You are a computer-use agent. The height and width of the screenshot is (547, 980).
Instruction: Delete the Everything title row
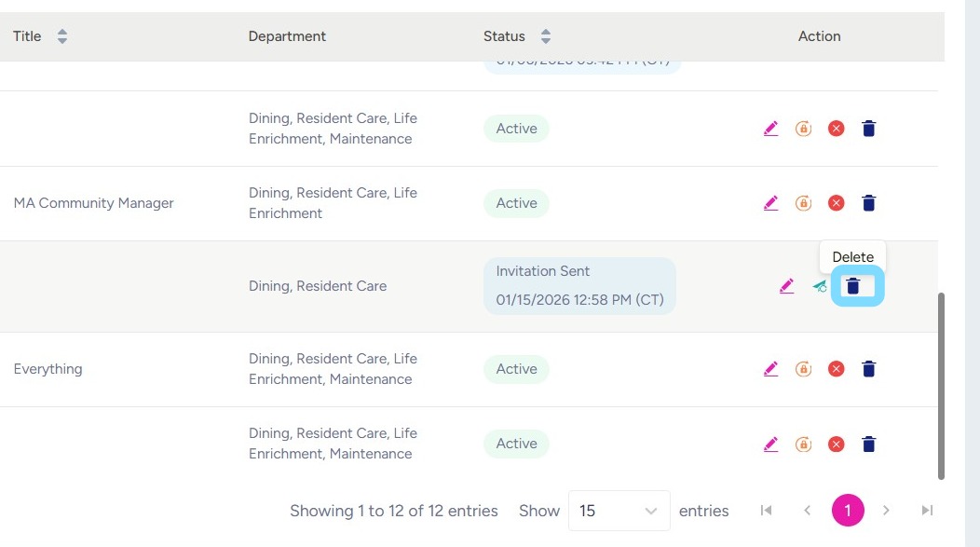tap(868, 369)
